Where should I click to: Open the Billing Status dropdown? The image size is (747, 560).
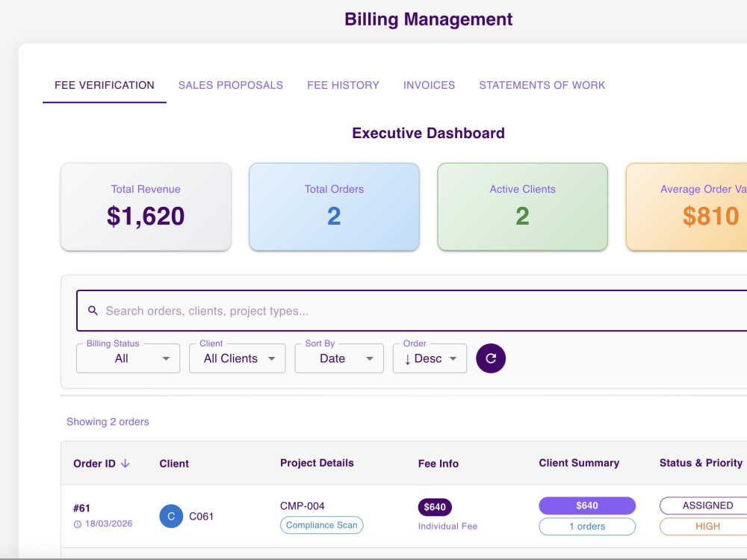pos(128,358)
